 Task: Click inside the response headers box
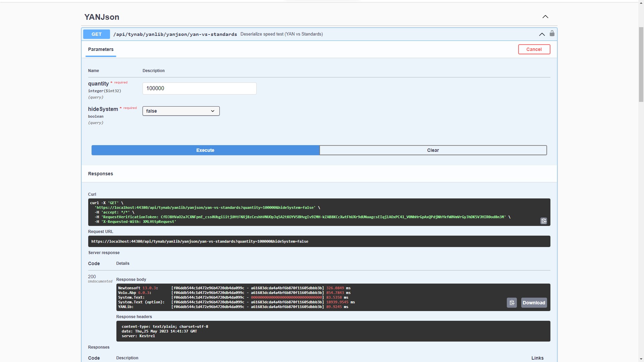[x=333, y=331]
